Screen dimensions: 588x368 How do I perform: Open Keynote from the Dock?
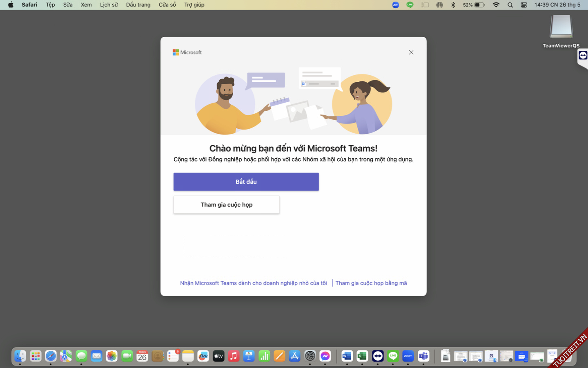[x=249, y=356]
